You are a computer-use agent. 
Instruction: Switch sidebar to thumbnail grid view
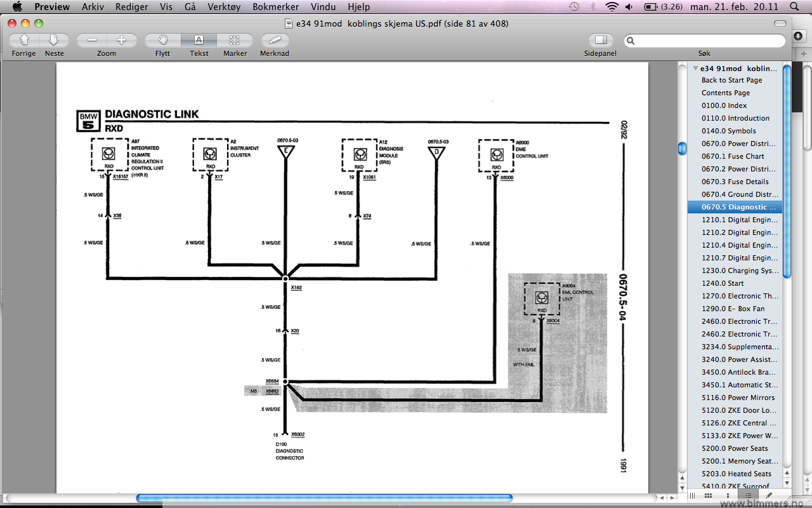(708, 495)
